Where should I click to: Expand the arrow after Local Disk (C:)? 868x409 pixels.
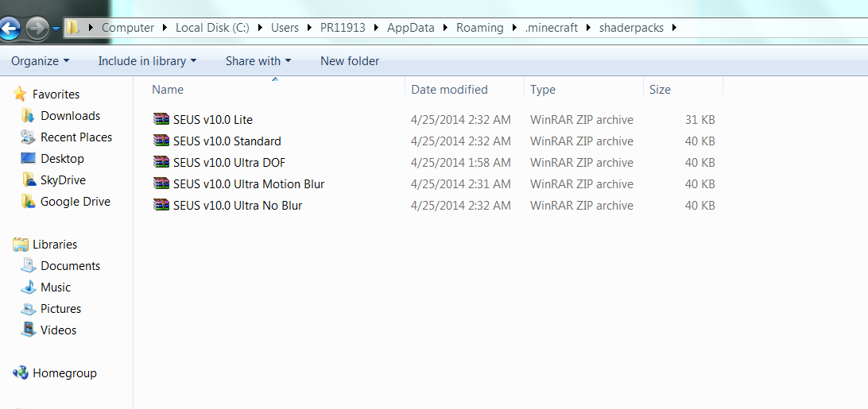260,28
